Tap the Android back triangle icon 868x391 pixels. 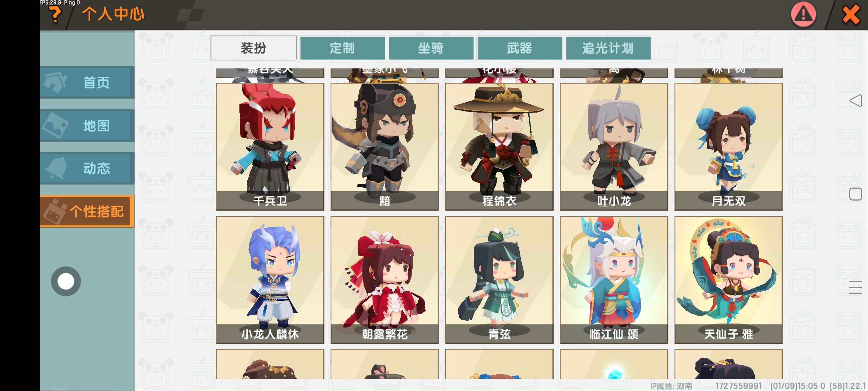click(855, 101)
